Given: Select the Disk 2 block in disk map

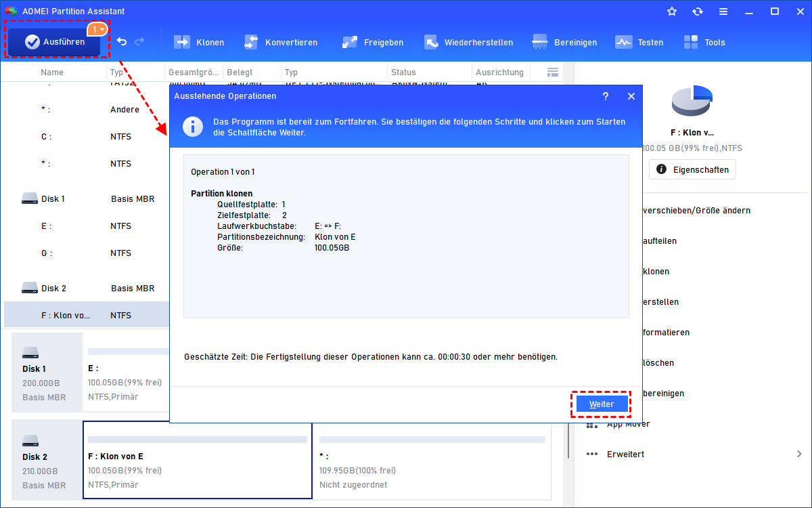Looking at the screenshot, I should click(47, 460).
